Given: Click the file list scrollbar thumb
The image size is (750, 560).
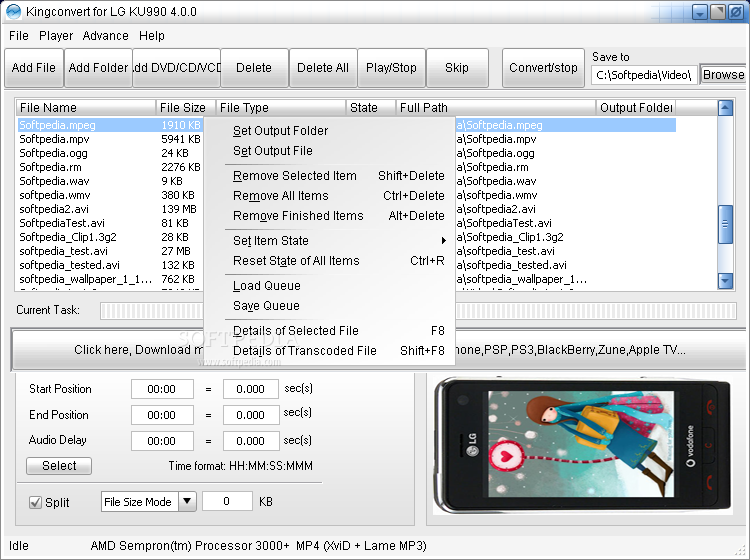Looking at the screenshot, I should [x=726, y=224].
